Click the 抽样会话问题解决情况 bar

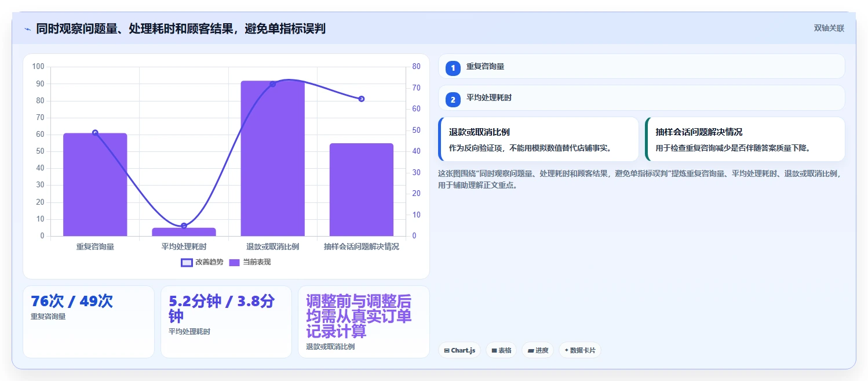pos(361,190)
